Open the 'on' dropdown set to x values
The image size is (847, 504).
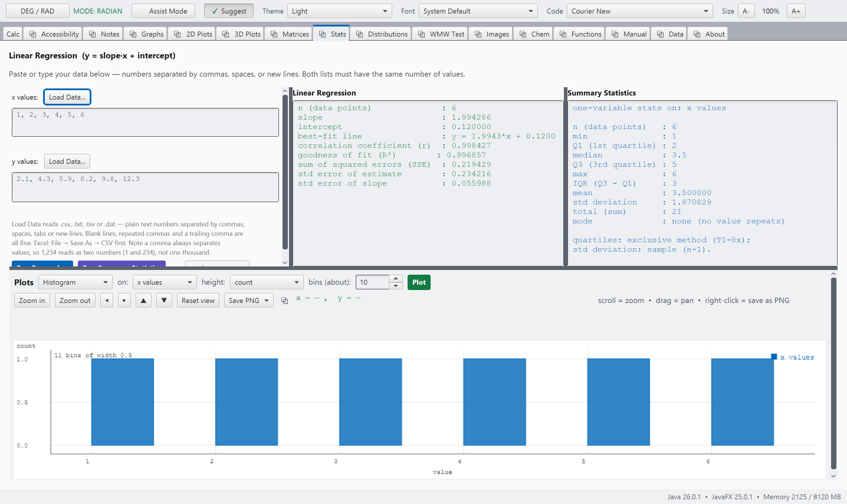click(165, 282)
